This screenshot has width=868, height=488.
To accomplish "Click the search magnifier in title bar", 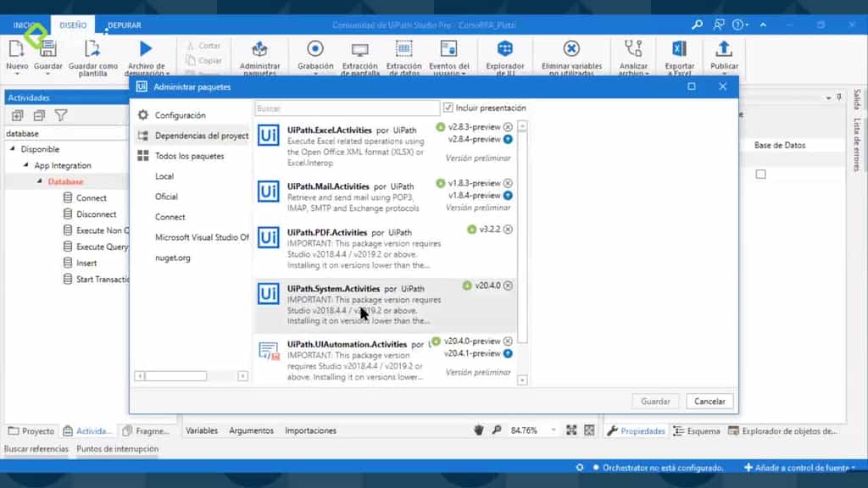I will (x=697, y=25).
